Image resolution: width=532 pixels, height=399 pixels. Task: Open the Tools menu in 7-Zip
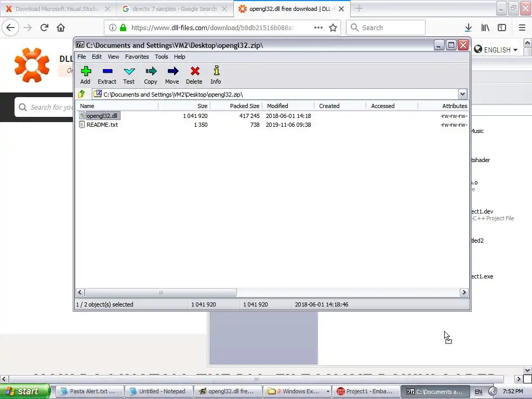point(162,57)
